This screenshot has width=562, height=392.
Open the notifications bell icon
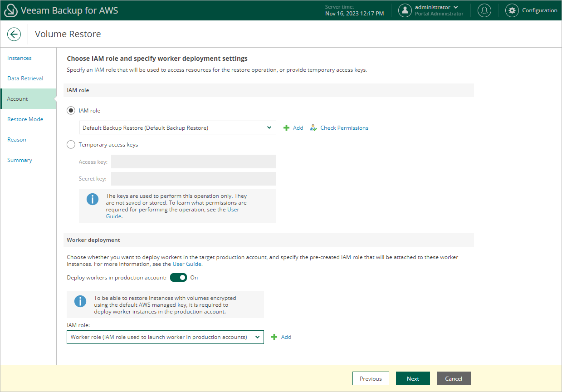pyautogui.click(x=484, y=10)
